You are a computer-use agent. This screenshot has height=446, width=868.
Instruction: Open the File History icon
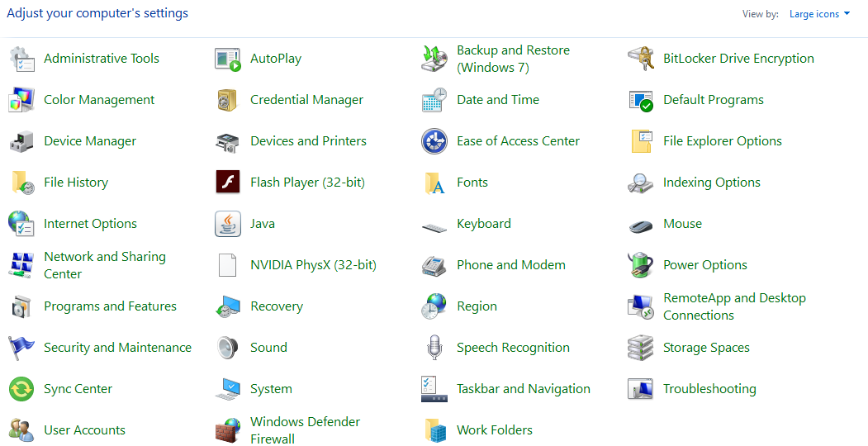click(22, 183)
